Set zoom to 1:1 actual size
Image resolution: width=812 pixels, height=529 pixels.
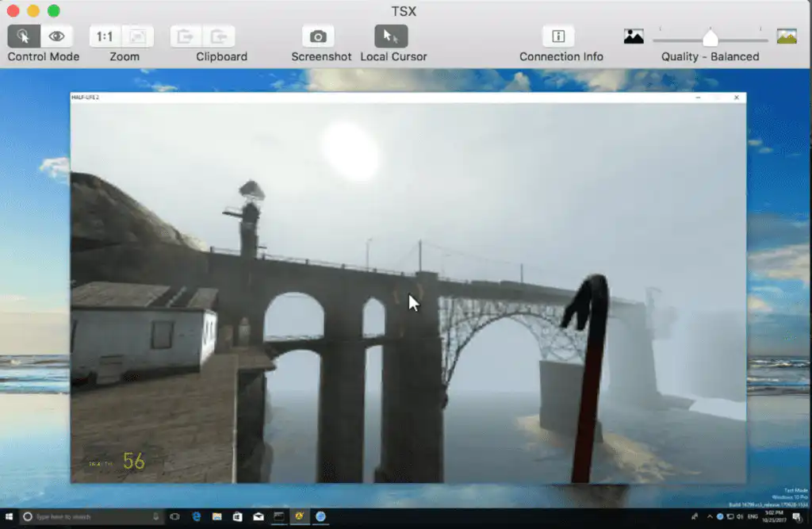pos(105,36)
